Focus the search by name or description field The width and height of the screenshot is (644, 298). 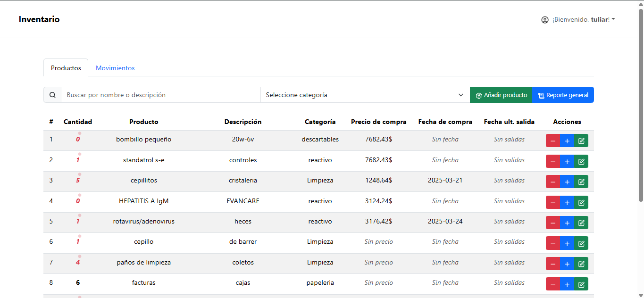160,95
